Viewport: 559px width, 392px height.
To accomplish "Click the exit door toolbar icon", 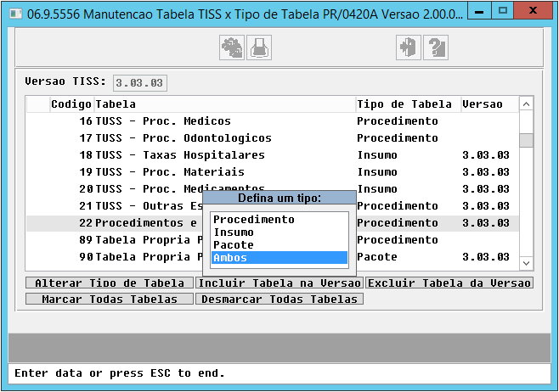I will [408, 48].
